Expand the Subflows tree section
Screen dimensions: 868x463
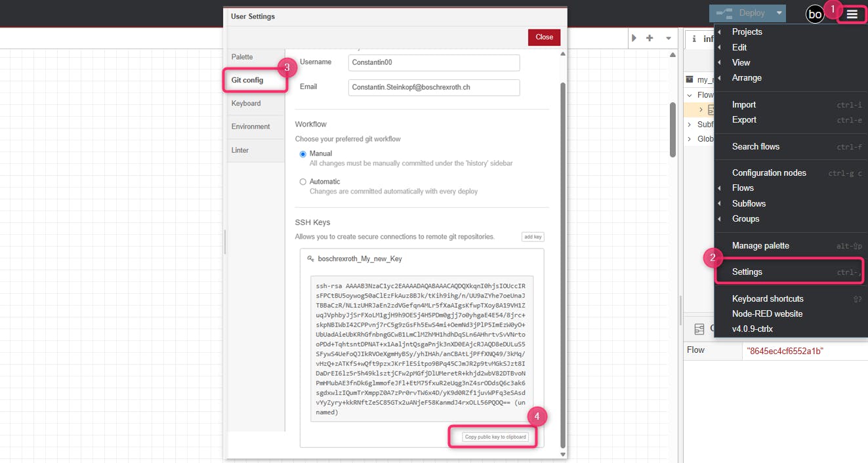[x=690, y=124]
